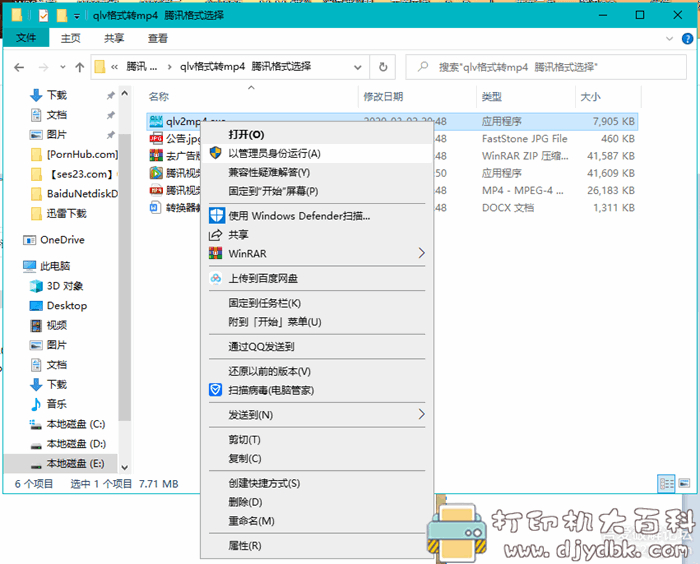Choose 以管理员身份运行(A) option

317,154
